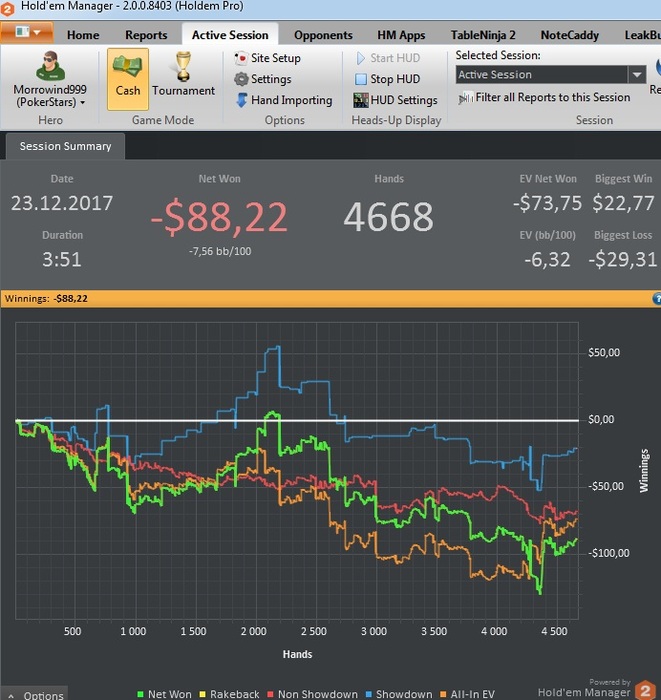
Task: Click the Start HUD play icon
Action: click(x=361, y=58)
